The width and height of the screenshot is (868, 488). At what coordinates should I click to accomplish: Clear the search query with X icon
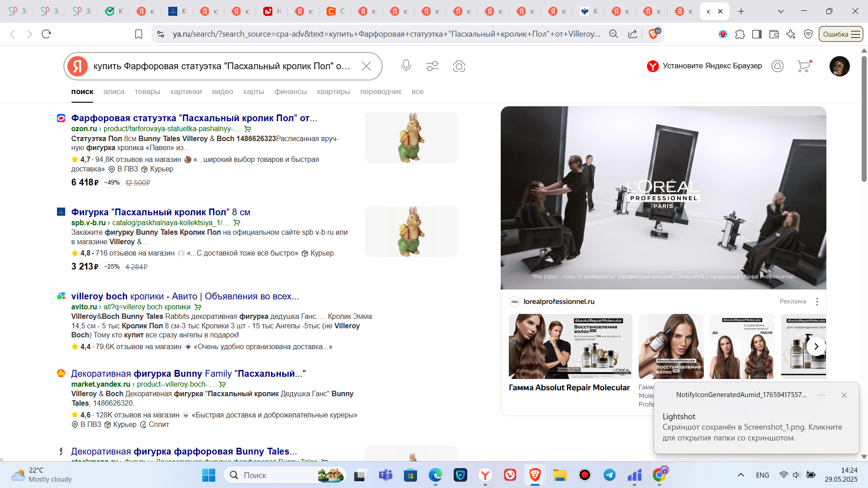click(x=366, y=66)
